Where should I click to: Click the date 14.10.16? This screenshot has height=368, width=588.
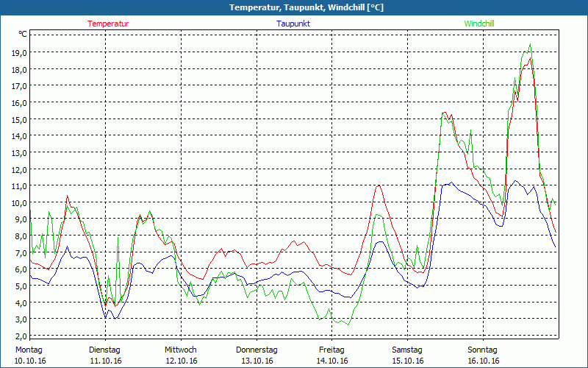point(332,361)
